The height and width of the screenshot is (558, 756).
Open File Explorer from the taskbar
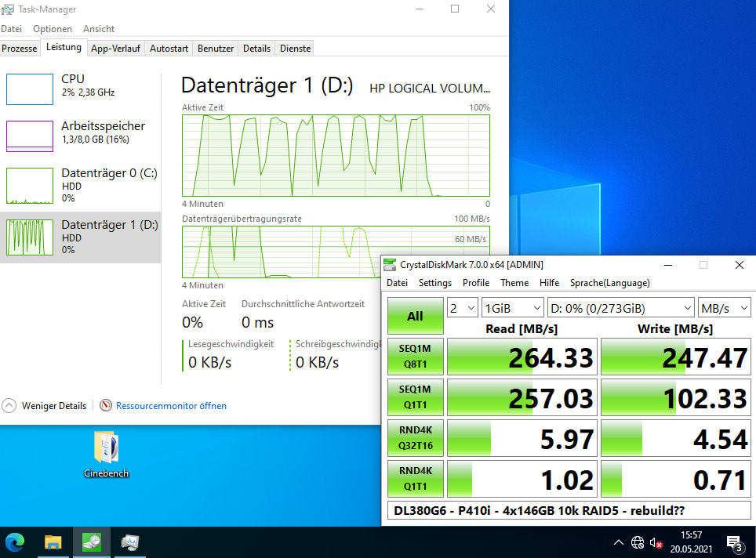click(x=53, y=542)
